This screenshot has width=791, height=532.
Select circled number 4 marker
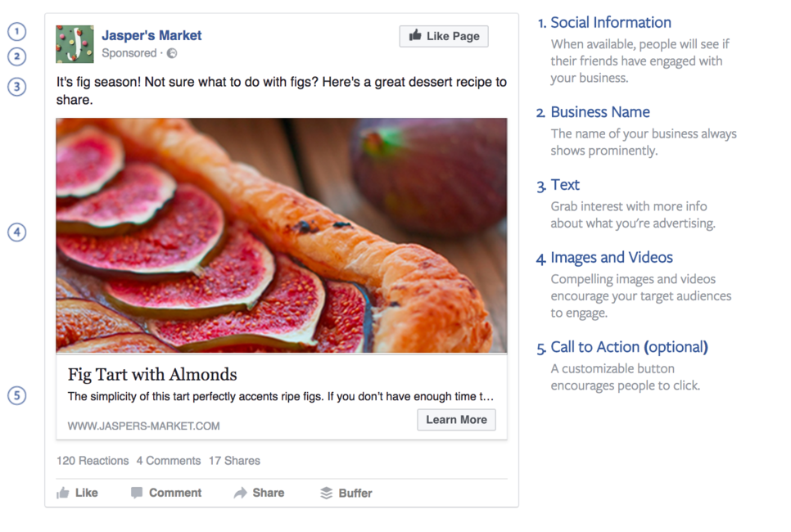16,232
